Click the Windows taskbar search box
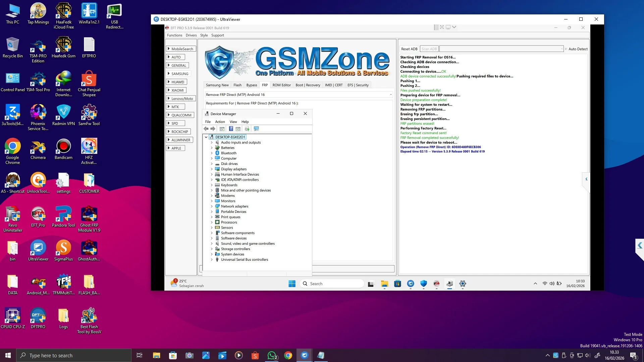644x362 pixels. click(x=74, y=355)
